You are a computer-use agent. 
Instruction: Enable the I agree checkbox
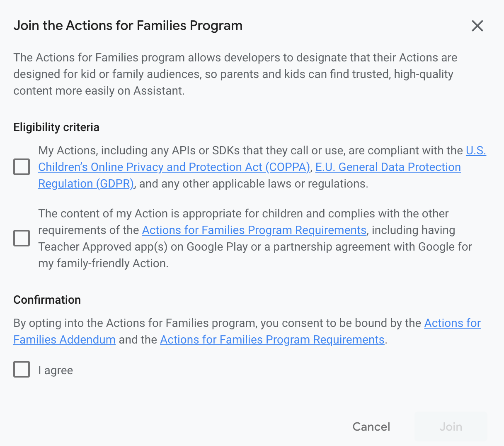(x=22, y=369)
